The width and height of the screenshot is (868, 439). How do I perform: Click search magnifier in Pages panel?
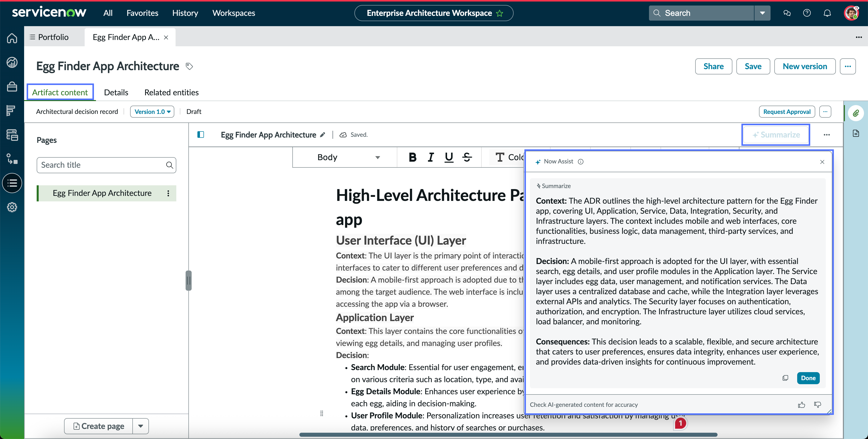pos(170,165)
